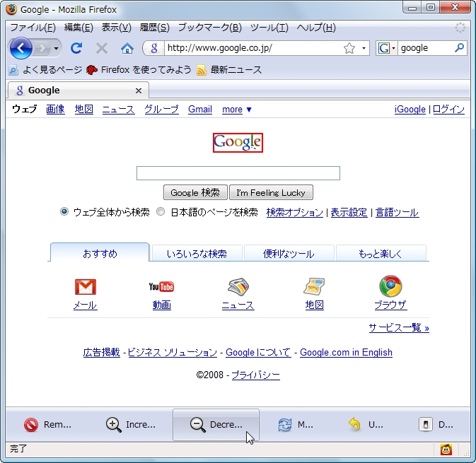The width and height of the screenshot is (476, 463).
Task: Click the Stop loading X icon
Action: pyautogui.click(x=102, y=48)
